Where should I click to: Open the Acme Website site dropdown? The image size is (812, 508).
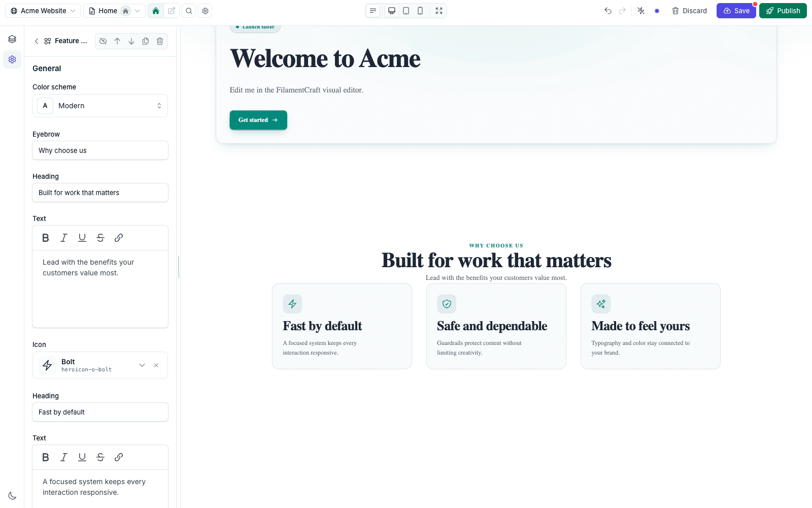pyautogui.click(x=43, y=11)
